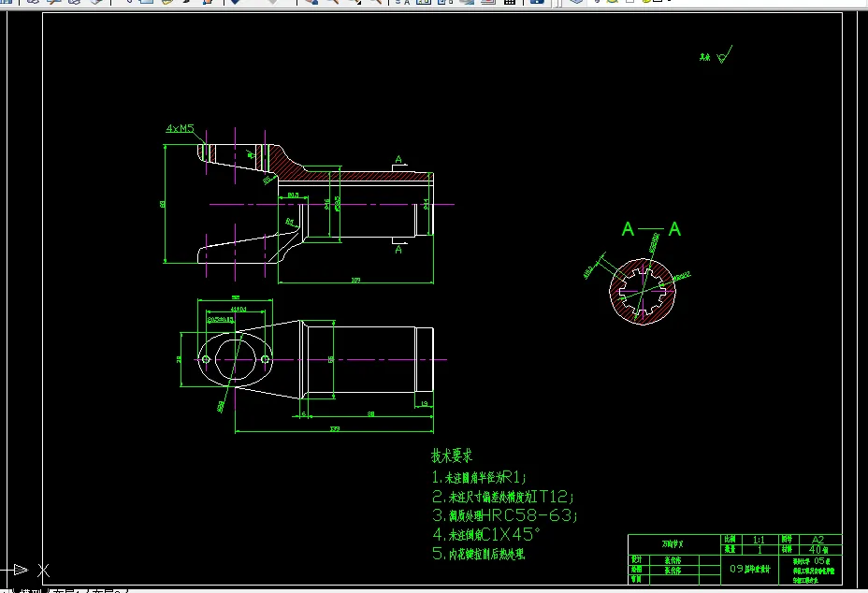Select the 109 length dimension
Image resolution: width=868 pixels, height=593 pixels.
coord(356,280)
